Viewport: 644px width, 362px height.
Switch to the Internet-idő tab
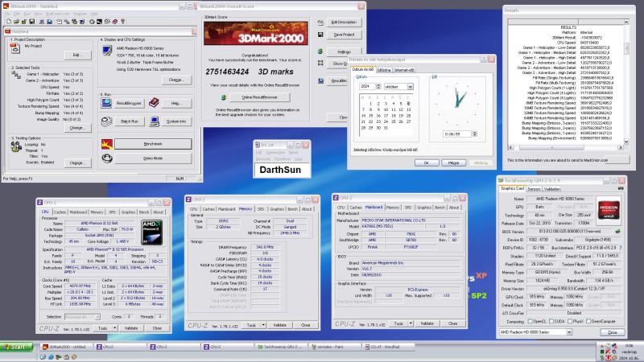click(404, 70)
